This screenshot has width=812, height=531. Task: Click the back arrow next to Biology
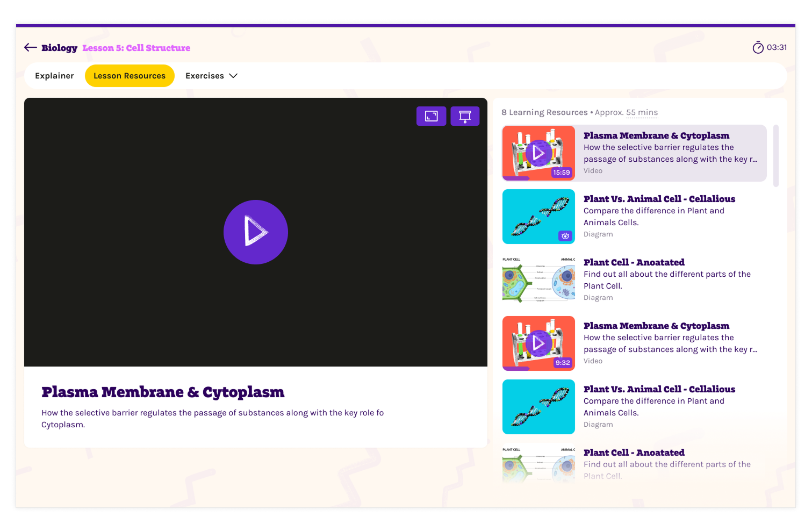[x=31, y=48]
